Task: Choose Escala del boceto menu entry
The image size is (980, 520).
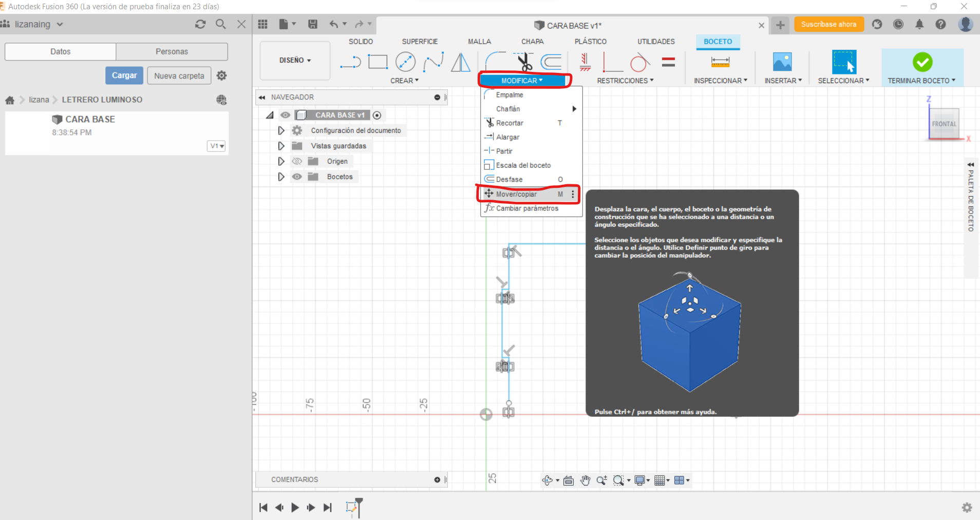Action: (532, 165)
